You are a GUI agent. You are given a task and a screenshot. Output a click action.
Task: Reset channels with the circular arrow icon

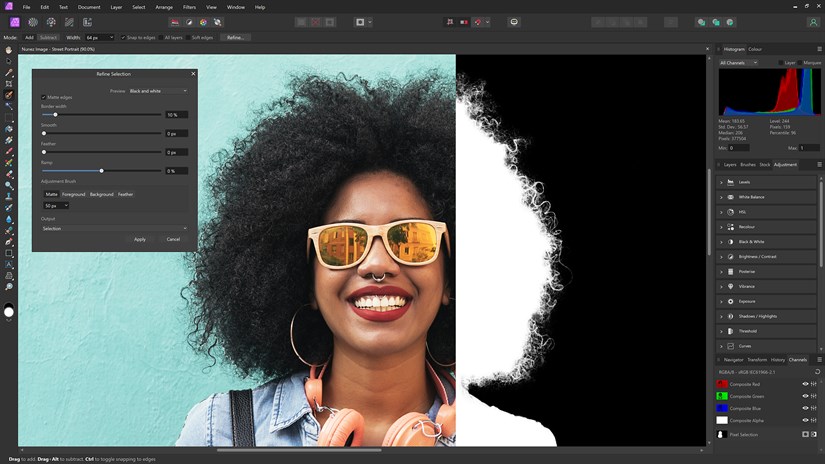pos(817,371)
